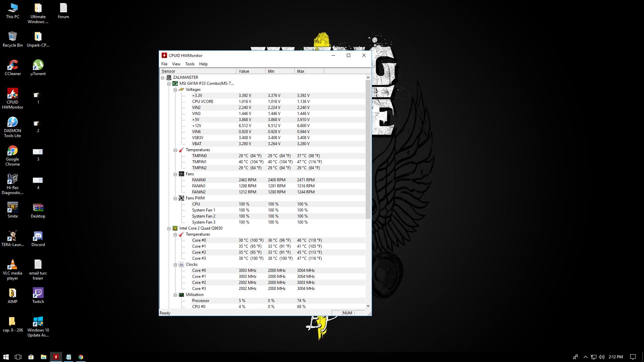Open the View menu
Screen dimensions: 644x362
(176, 64)
